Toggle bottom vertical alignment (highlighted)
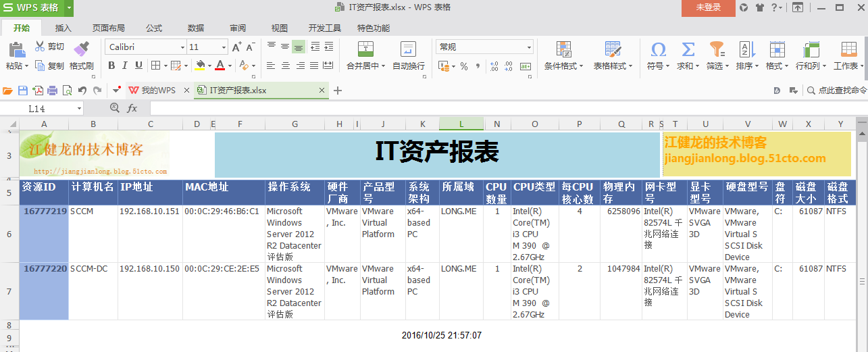Screen dimensions: 868x352 click(299, 47)
